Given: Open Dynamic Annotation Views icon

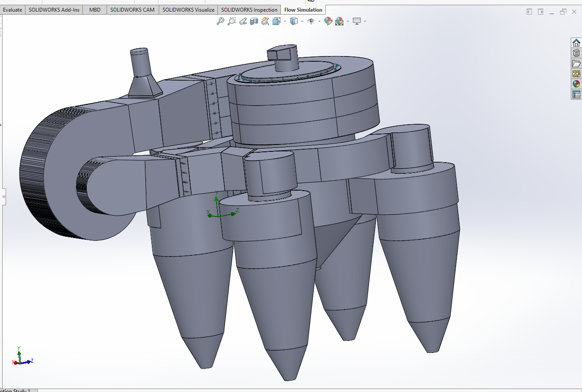Looking at the screenshot, I should 265,21.
